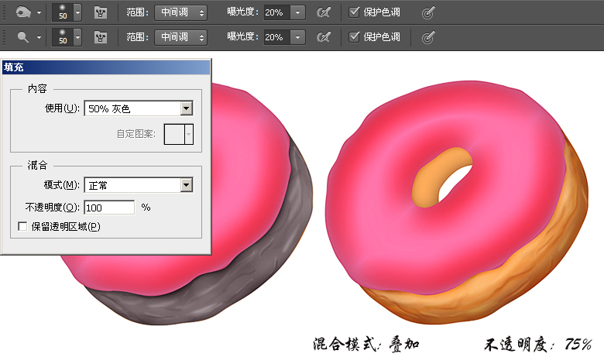
Task: Open 自定图案 pattern picker swatch
Action: [178, 134]
